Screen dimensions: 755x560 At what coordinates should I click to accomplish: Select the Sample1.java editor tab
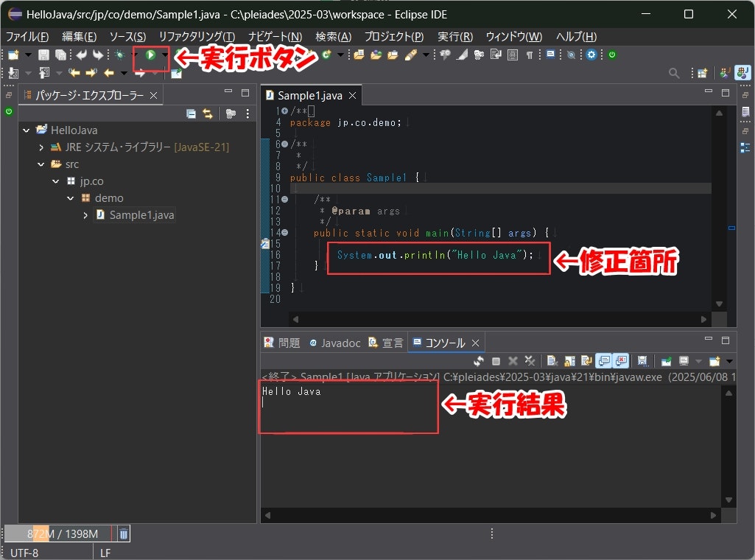coord(309,95)
